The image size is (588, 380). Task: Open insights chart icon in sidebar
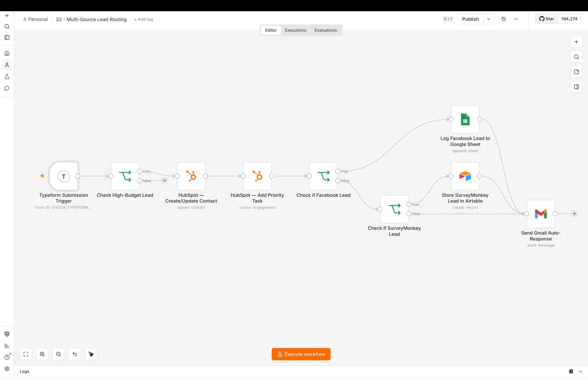click(7, 346)
